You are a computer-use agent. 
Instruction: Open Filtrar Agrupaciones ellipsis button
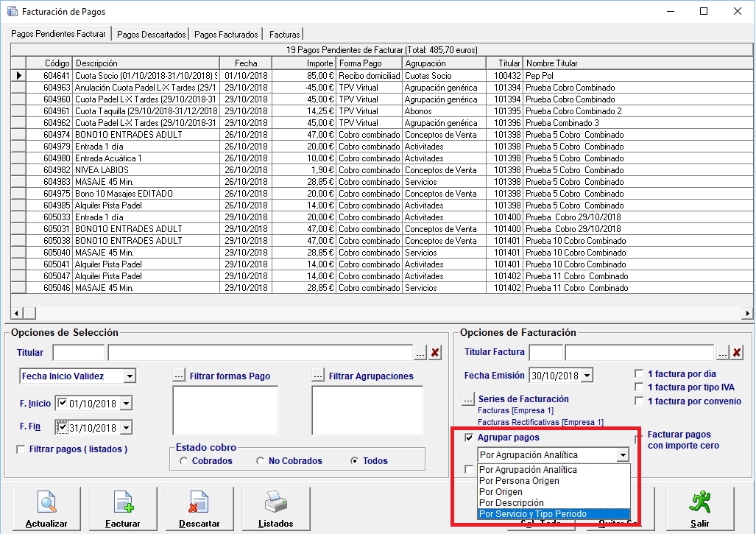(318, 376)
